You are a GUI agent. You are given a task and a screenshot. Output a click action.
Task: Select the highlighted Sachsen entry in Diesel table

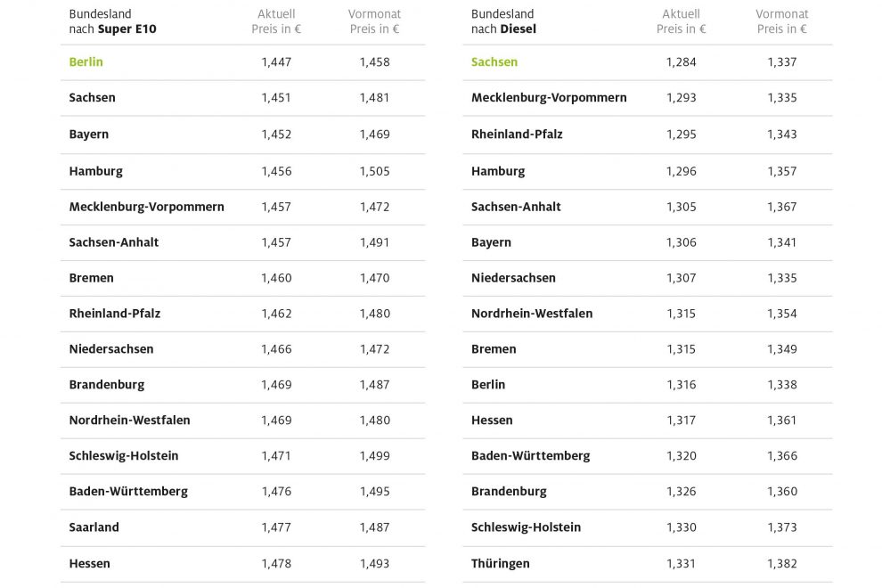tap(494, 62)
